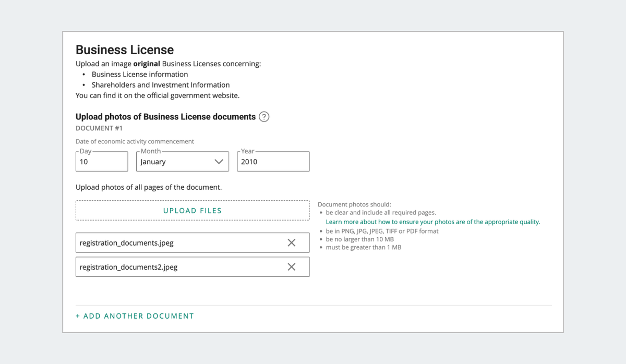Click the DOCUMENT #1 label
This screenshot has width=626, height=364.
(99, 128)
